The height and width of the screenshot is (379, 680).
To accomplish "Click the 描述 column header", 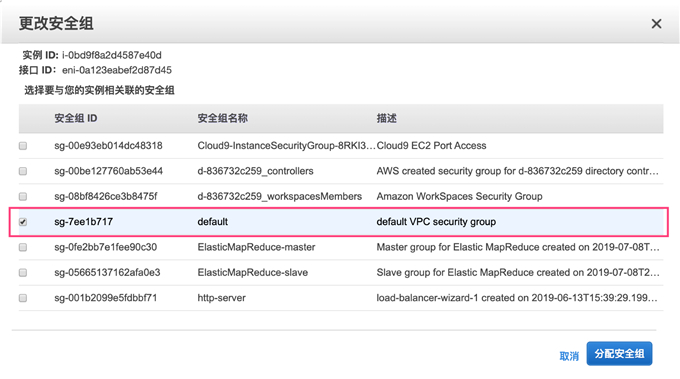I will (386, 118).
